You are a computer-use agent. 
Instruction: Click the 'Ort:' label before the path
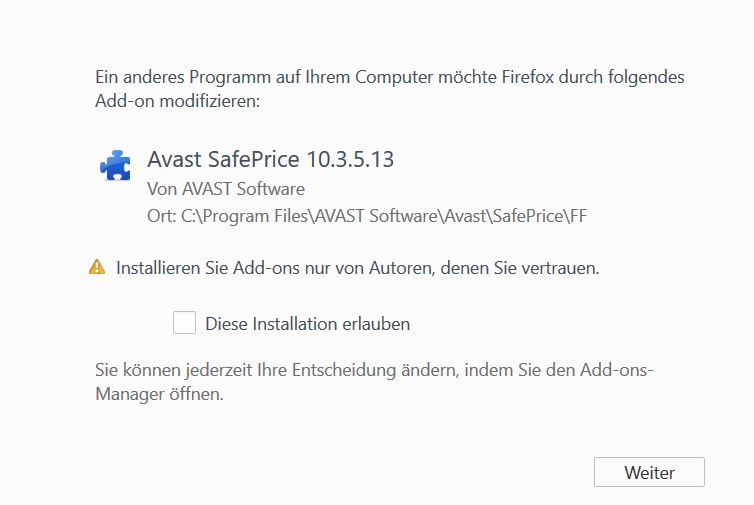coord(161,215)
